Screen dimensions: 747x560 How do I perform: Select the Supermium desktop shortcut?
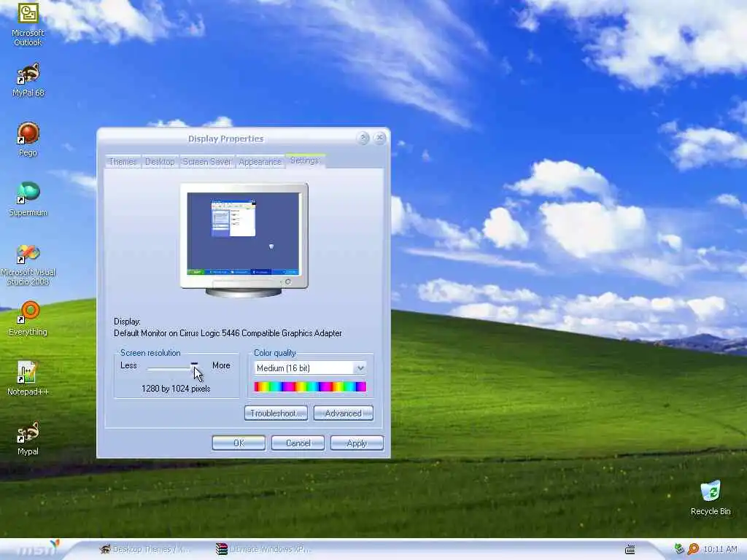[x=28, y=199]
